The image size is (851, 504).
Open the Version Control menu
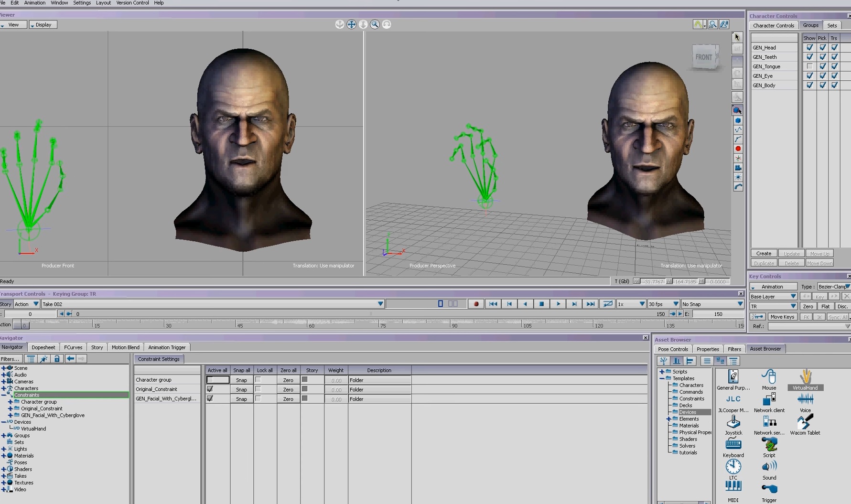click(x=132, y=3)
